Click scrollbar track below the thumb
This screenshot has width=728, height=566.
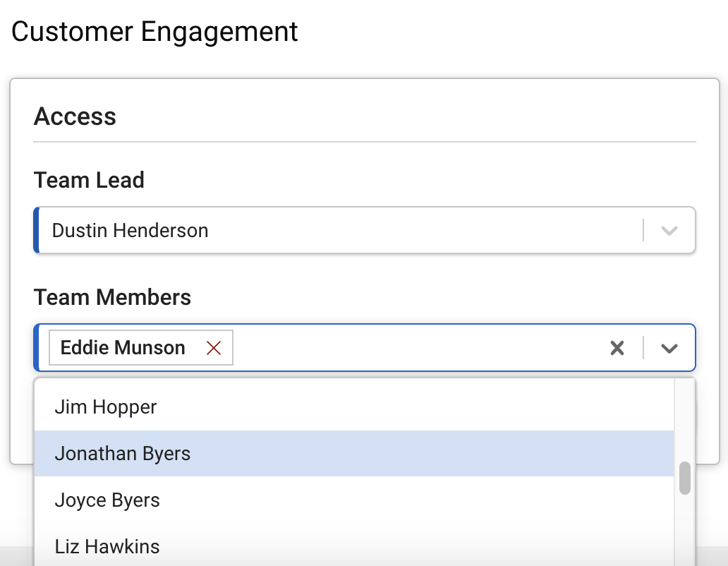685,530
